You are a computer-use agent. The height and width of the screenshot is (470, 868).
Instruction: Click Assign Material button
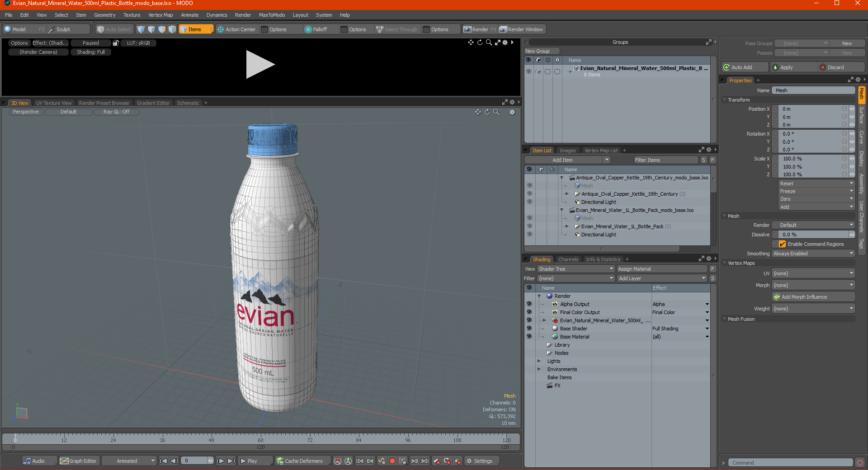coord(662,269)
